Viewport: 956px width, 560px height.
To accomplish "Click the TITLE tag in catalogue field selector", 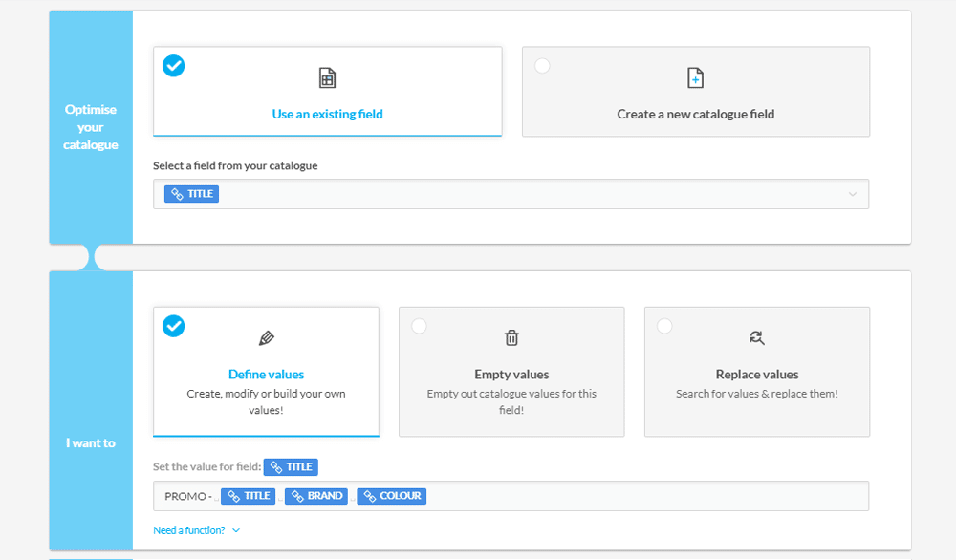I will (191, 194).
